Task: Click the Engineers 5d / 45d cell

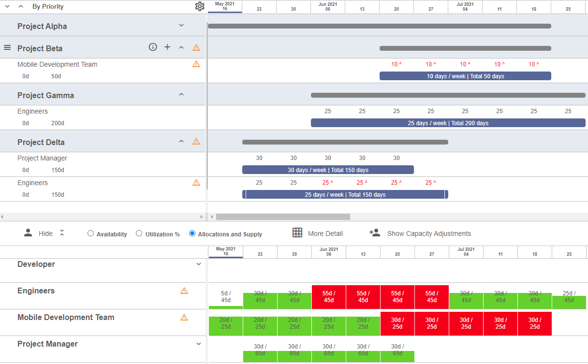Action: click(x=226, y=297)
